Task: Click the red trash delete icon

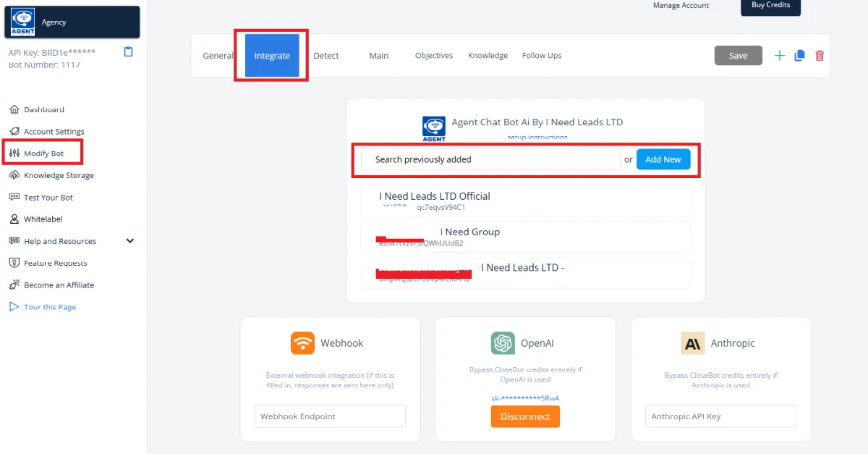Action: [820, 56]
